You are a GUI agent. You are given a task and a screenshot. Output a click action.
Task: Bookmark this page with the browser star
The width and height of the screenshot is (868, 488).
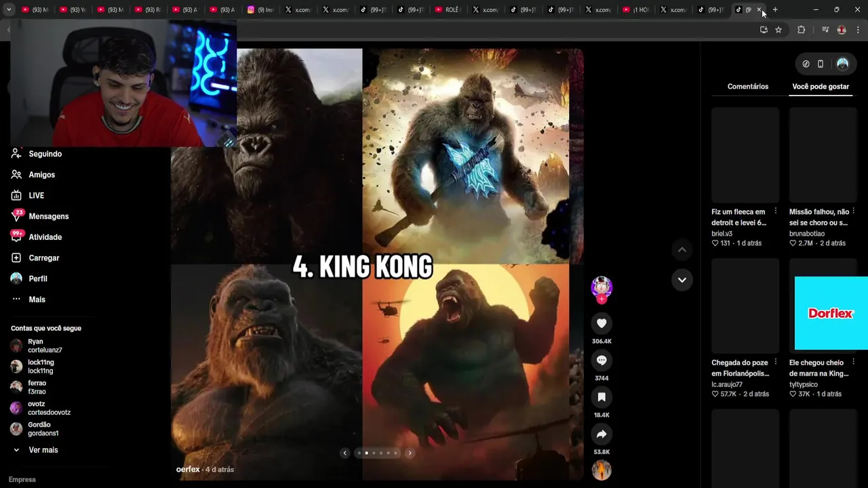[x=778, y=30]
